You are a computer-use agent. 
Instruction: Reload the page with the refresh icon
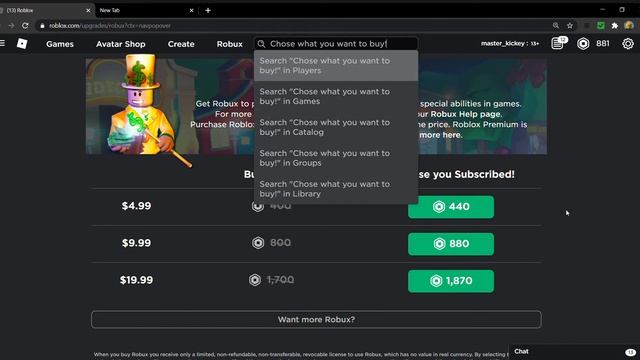(25, 26)
